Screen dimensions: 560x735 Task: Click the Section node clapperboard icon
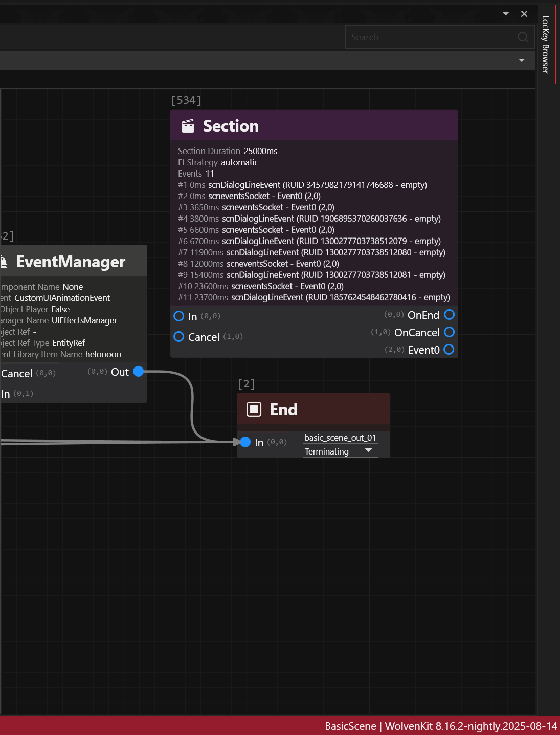click(188, 126)
